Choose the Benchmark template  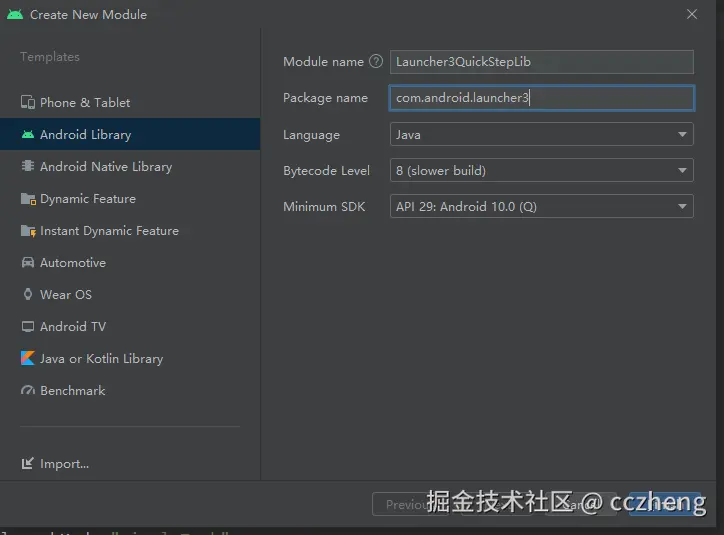pyautogui.click(x=130, y=391)
